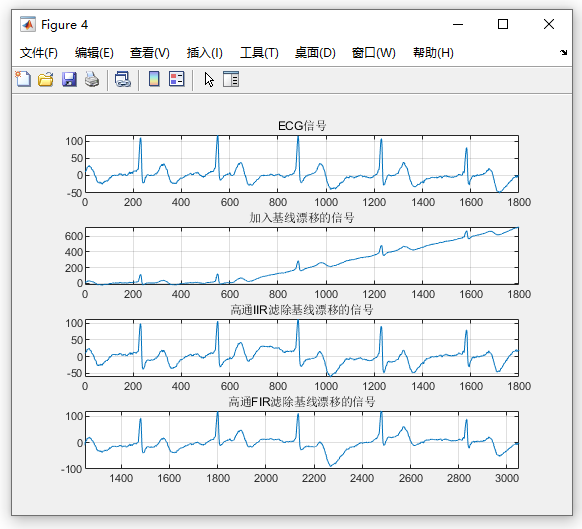This screenshot has width=582, height=529.
Task: Click the New Figure icon
Action: pos(23,79)
